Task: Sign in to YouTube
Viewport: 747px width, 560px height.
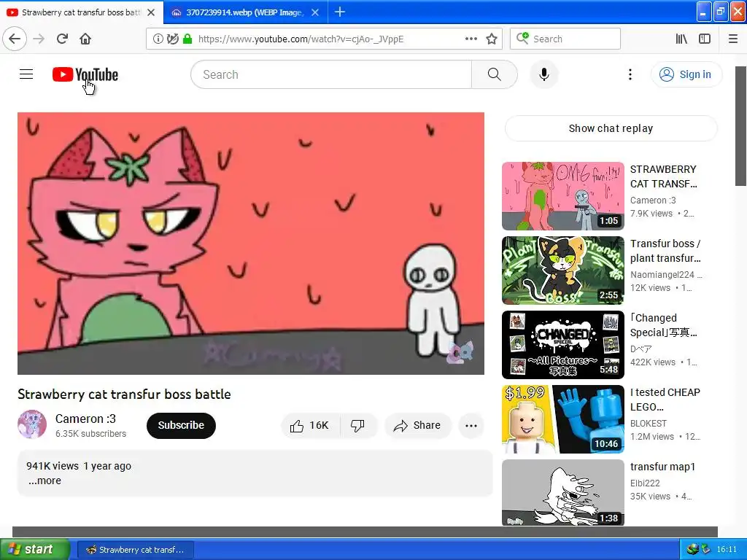Action: click(x=686, y=74)
